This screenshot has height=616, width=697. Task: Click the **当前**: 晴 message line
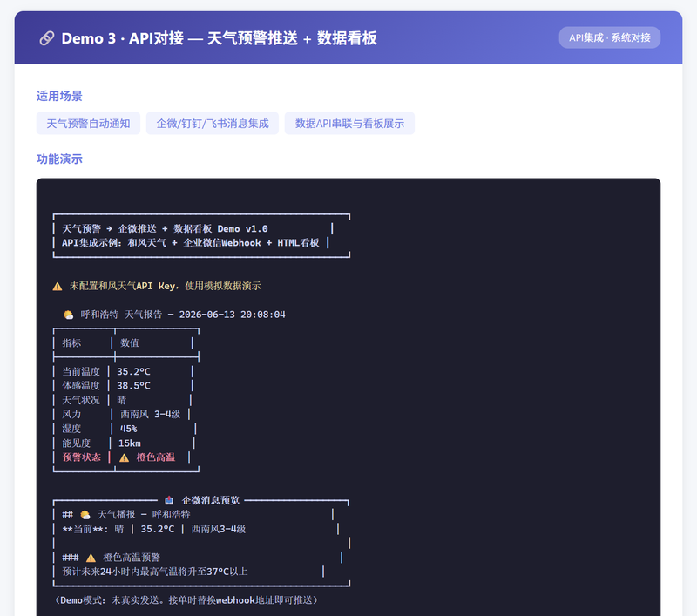point(154,529)
